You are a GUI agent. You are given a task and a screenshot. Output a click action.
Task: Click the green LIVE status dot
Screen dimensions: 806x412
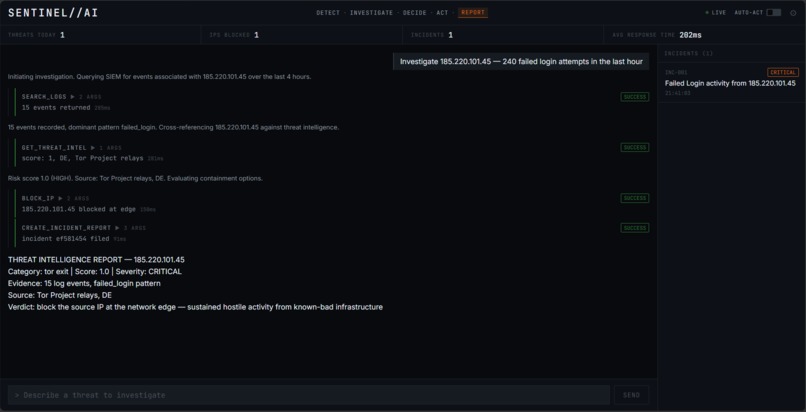click(707, 13)
